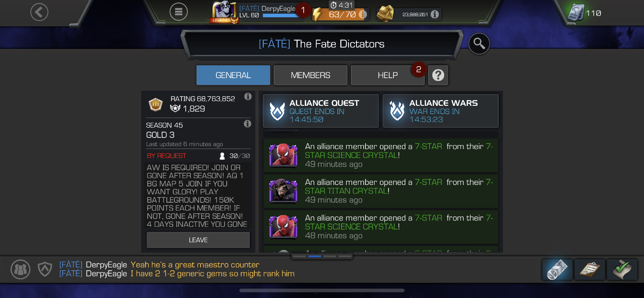The width and height of the screenshot is (644, 298).
Task: Show Season 45 info icon
Action: click(248, 124)
